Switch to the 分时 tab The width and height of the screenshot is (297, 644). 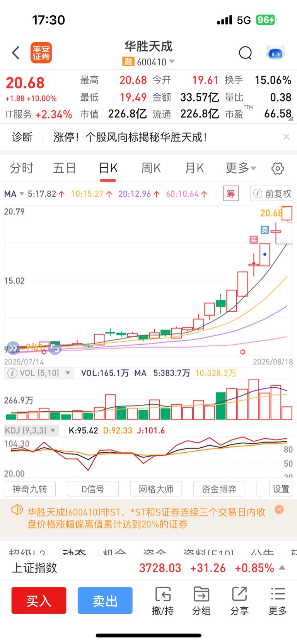tap(22, 168)
